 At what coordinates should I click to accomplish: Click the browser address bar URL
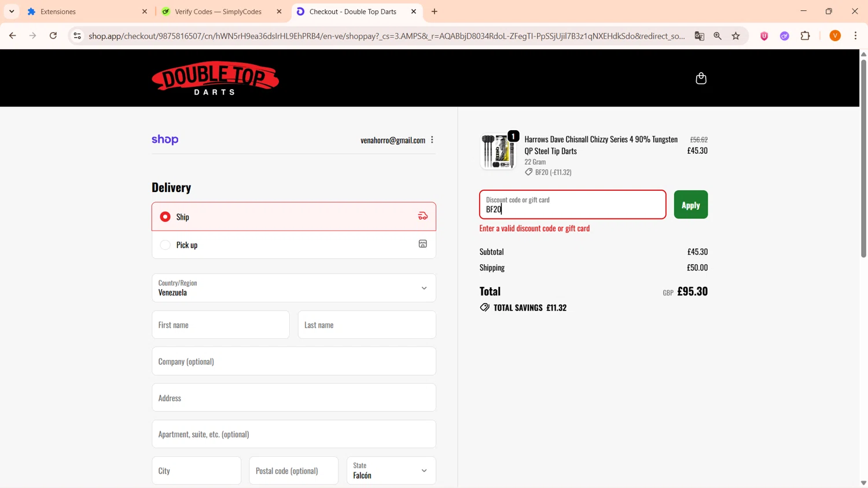(387, 36)
